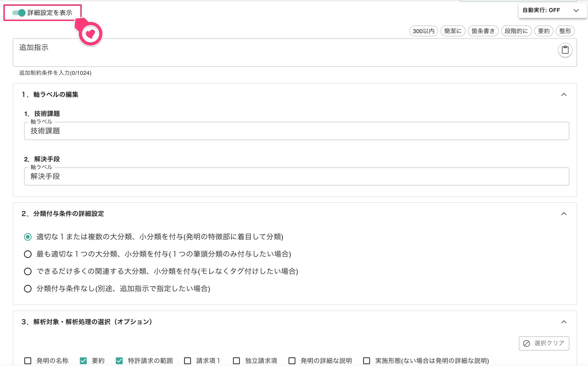Check the 請求項１ checkbox
Image resolution: width=588 pixels, height=366 pixels.
188,361
